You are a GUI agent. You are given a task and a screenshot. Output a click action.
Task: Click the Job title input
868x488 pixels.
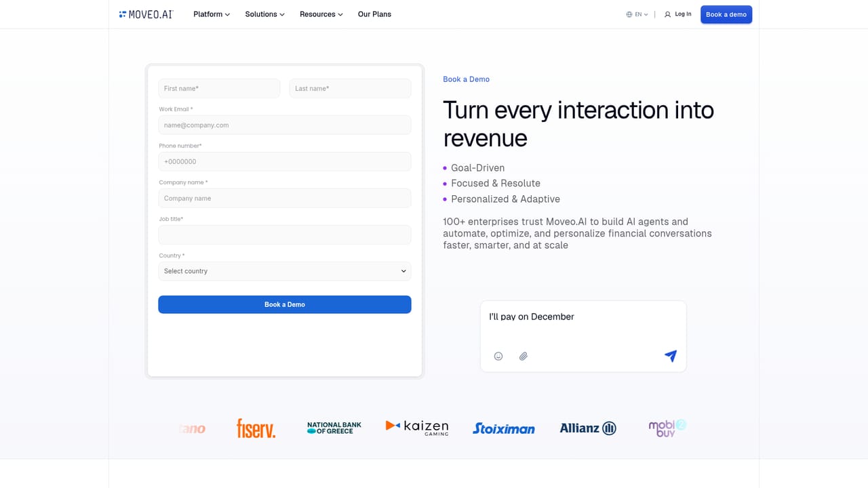click(x=285, y=235)
